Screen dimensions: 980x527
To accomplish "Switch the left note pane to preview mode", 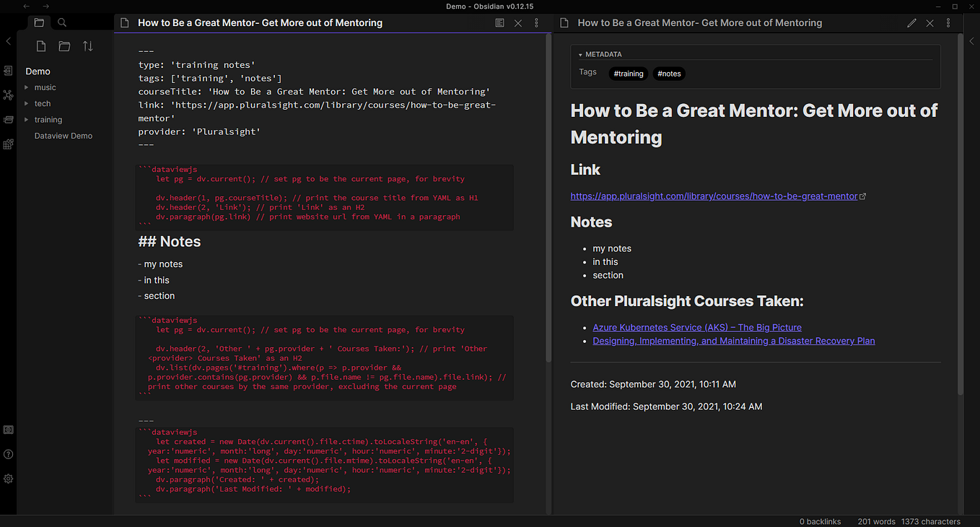I will coord(499,22).
